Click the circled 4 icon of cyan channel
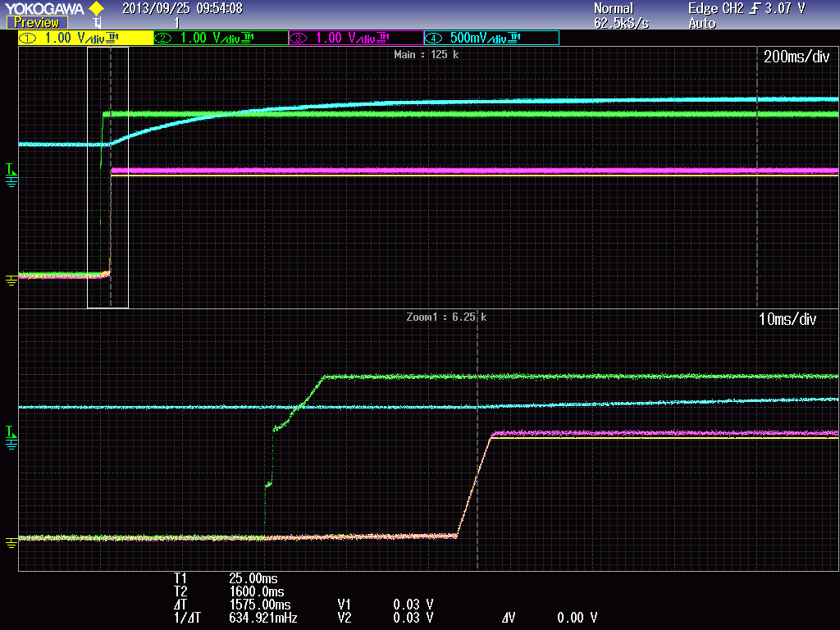The image size is (840, 630). coord(433,38)
